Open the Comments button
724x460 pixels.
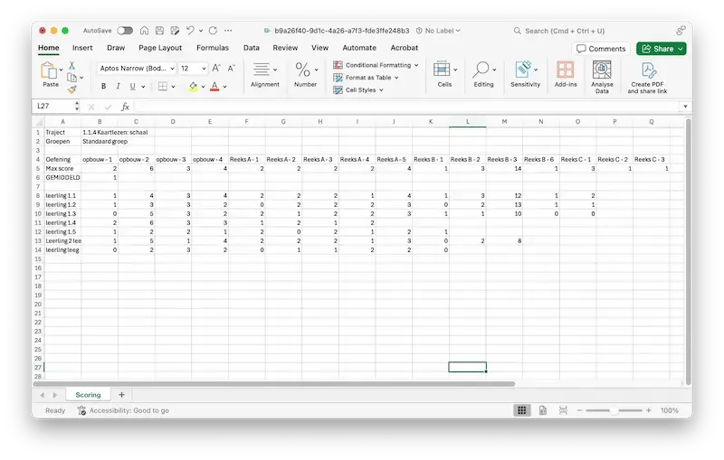click(601, 48)
